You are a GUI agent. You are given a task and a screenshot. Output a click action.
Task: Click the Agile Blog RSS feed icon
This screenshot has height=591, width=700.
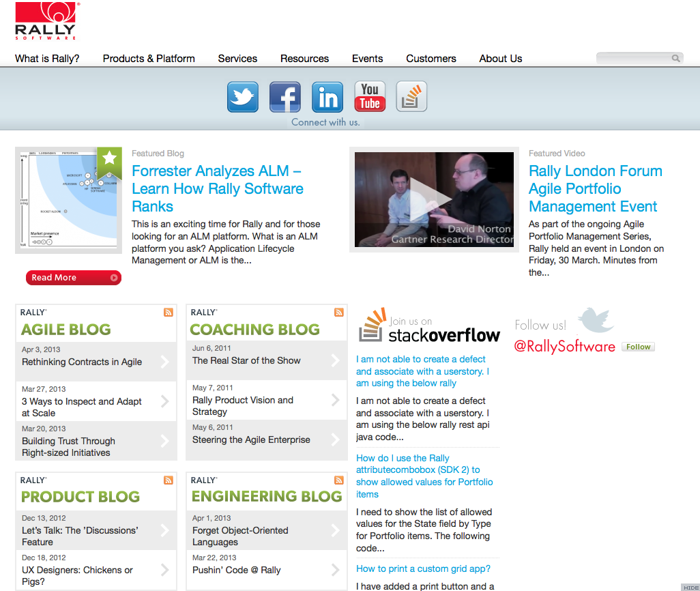pyautogui.click(x=169, y=313)
